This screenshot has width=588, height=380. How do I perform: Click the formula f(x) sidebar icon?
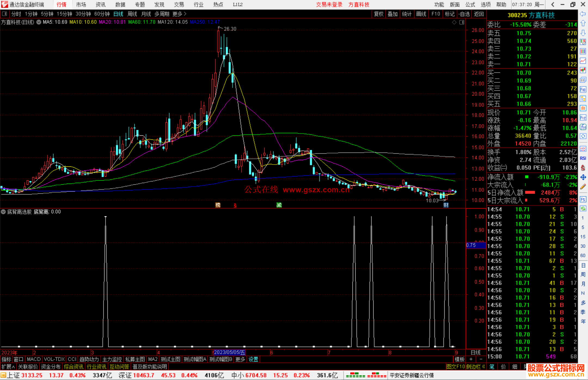tap(583, 127)
